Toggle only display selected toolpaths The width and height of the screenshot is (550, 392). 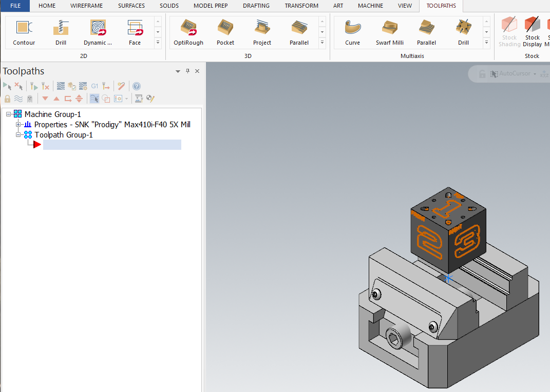tap(94, 99)
